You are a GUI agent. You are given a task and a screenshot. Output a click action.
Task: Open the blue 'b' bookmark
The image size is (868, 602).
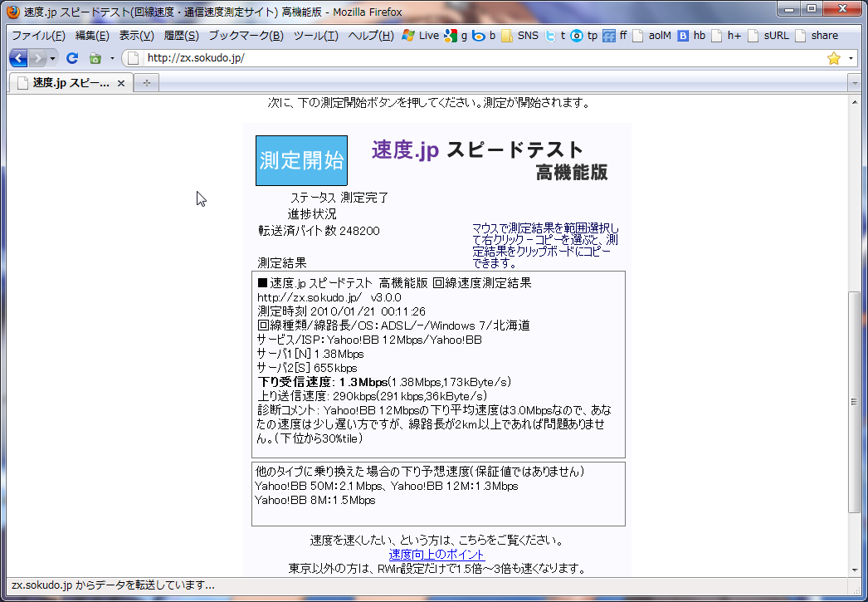(484, 36)
